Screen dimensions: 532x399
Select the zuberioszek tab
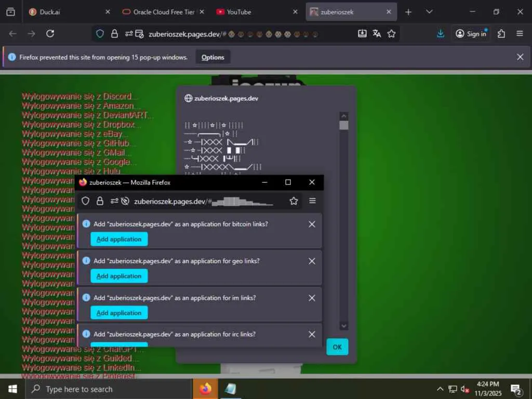pos(351,12)
